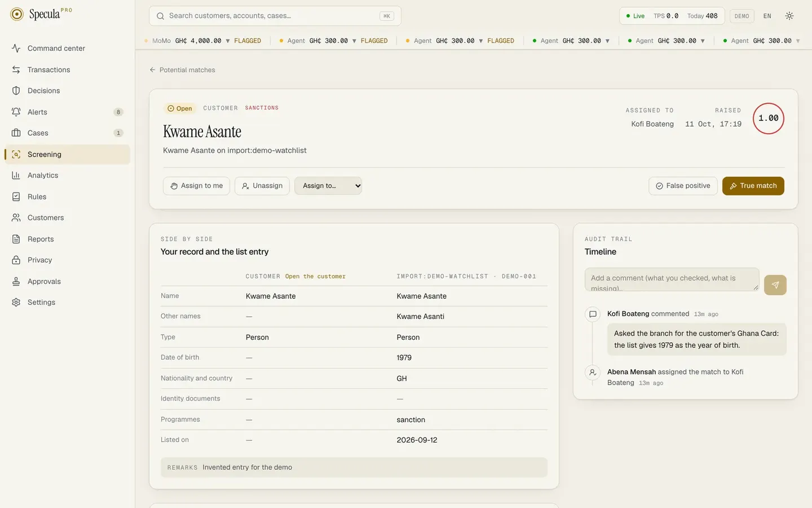
Task: Click the 1.00 match score circle
Action: [769, 119]
